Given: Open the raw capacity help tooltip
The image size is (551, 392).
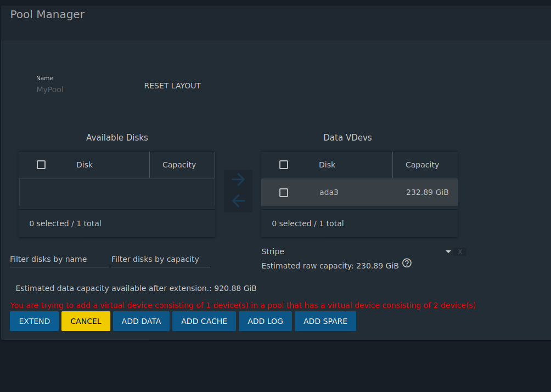Looking at the screenshot, I should (407, 264).
